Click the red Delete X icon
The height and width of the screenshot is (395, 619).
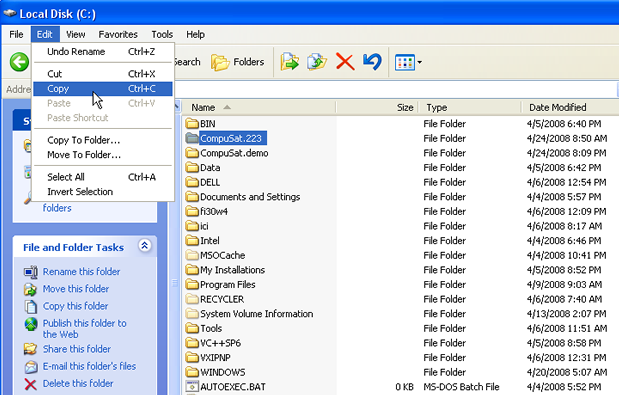click(x=345, y=62)
